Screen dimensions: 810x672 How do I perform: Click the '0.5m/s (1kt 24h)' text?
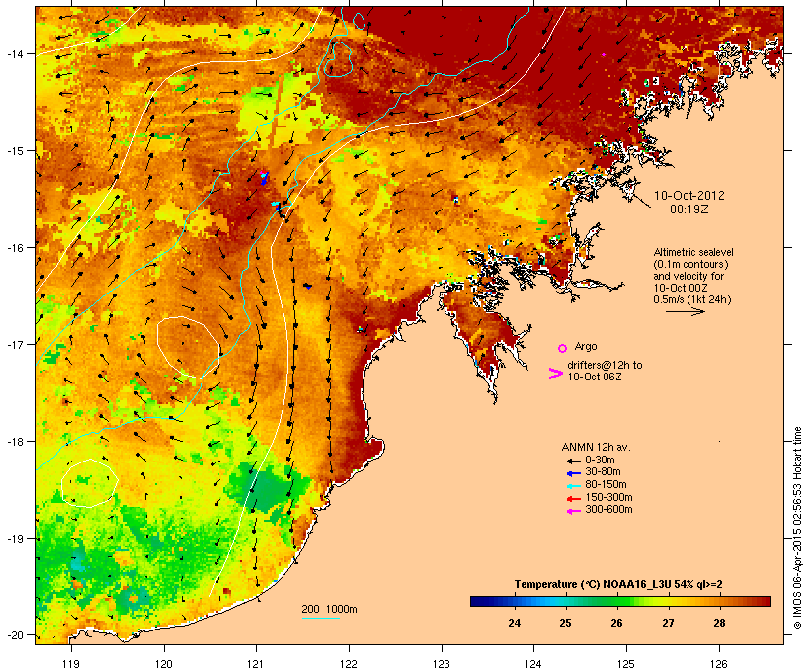[x=692, y=299]
